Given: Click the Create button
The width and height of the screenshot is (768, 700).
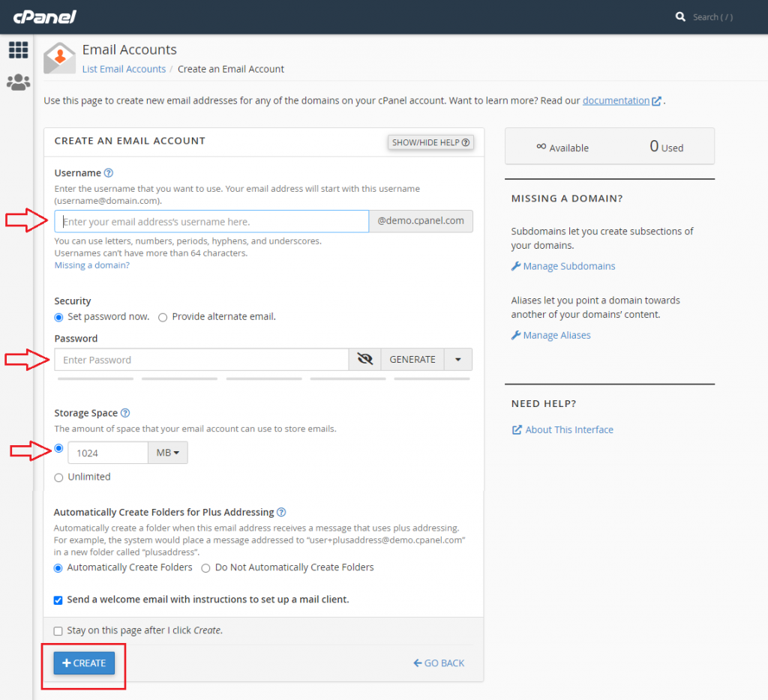Looking at the screenshot, I should click(x=84, y=663).
